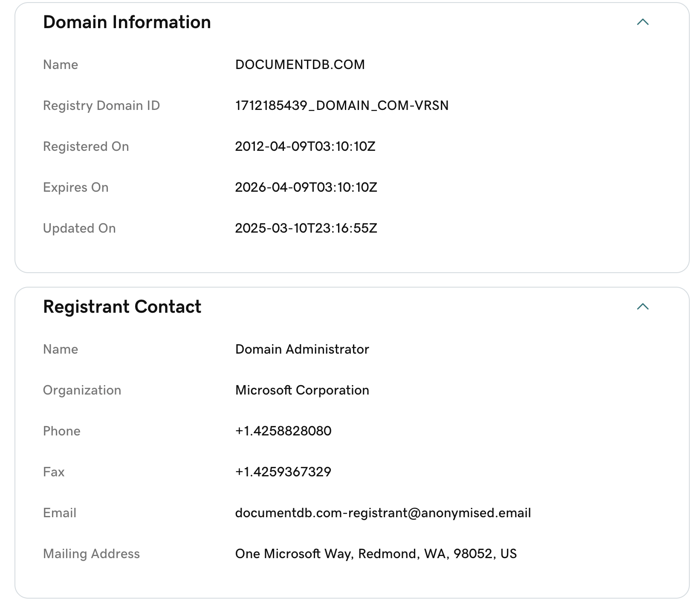Viewport: 700px width, 605px height.
Task: Click the Domain Information heading
Action: [x=127, y=22]
